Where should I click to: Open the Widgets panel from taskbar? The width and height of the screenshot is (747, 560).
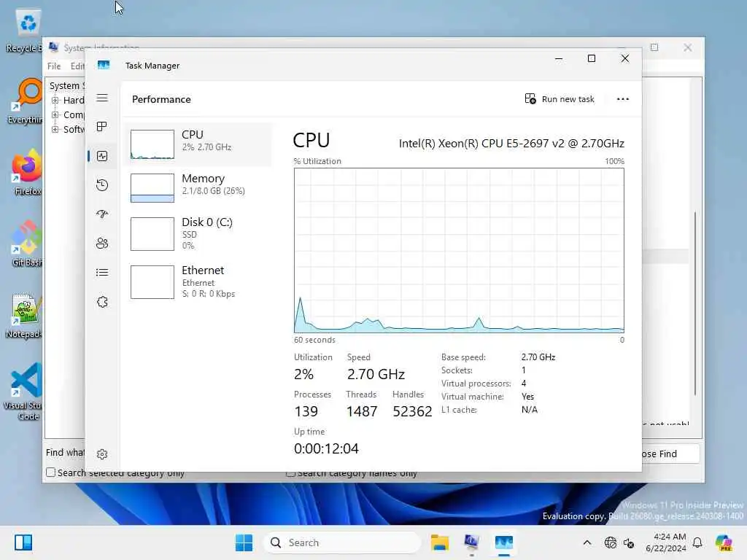point(23,542)
